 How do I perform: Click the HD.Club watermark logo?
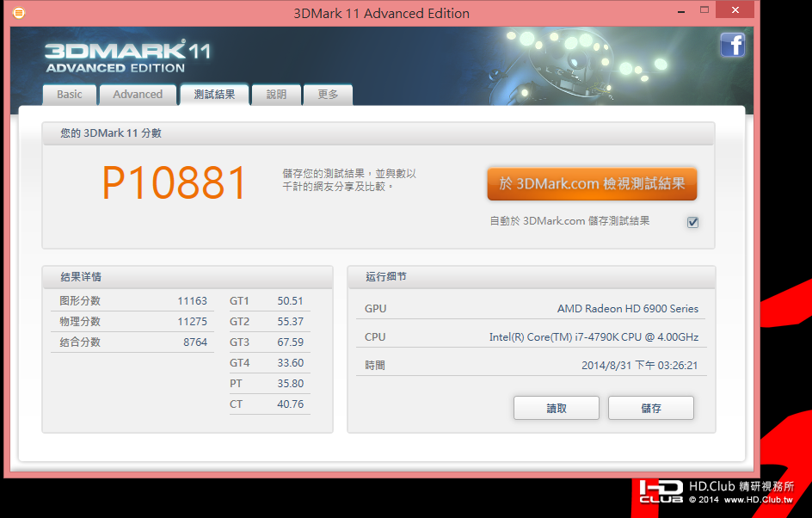[x=717, y=492]
